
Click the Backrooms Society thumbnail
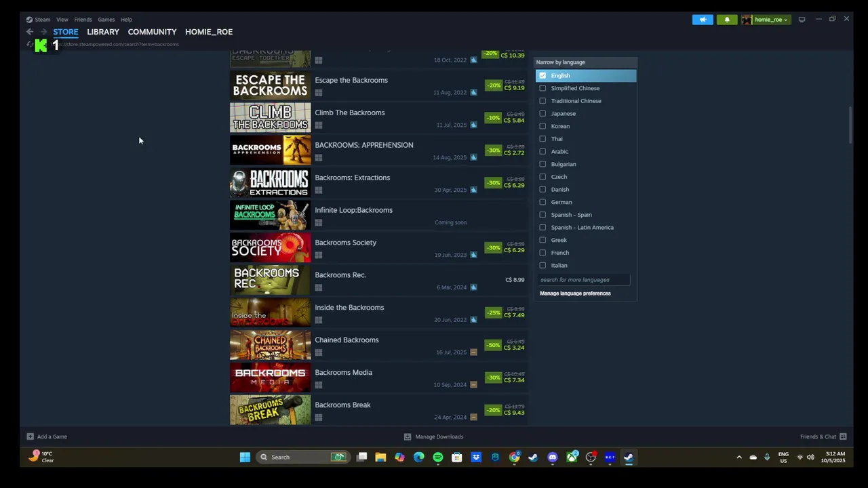point(271,247)
